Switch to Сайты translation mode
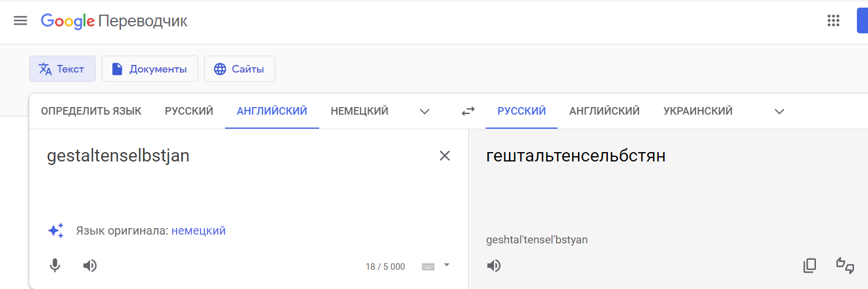The image size is (868, 289). tap(239, 69)
